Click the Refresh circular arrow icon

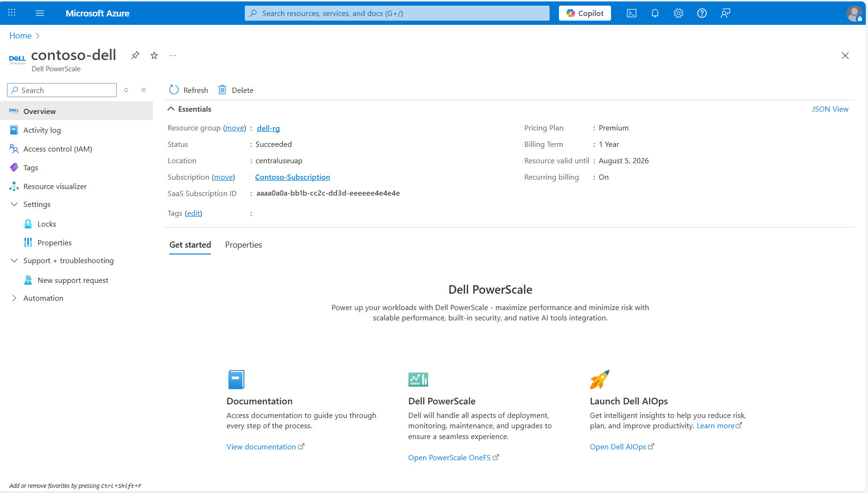pos(174,90)
